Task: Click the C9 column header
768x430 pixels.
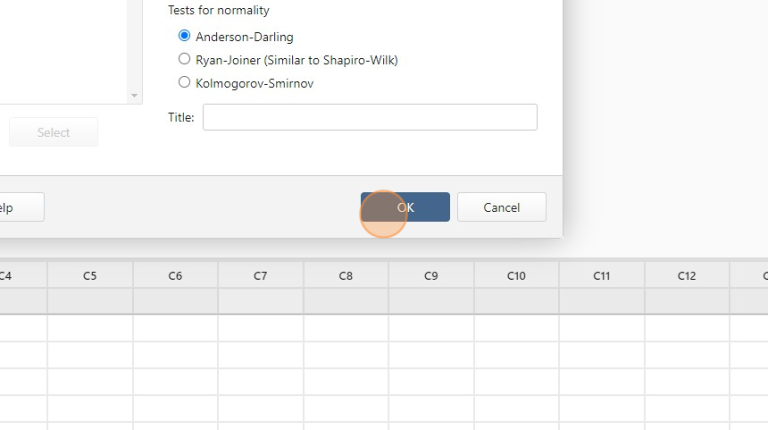Action: point(431,275)
